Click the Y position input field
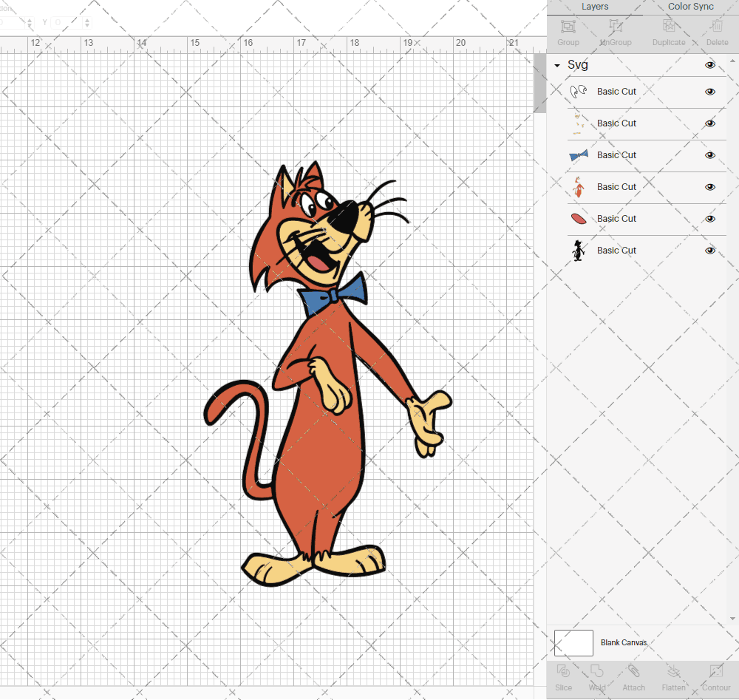This screenshot has height=700, width=739. pos(67,22)
